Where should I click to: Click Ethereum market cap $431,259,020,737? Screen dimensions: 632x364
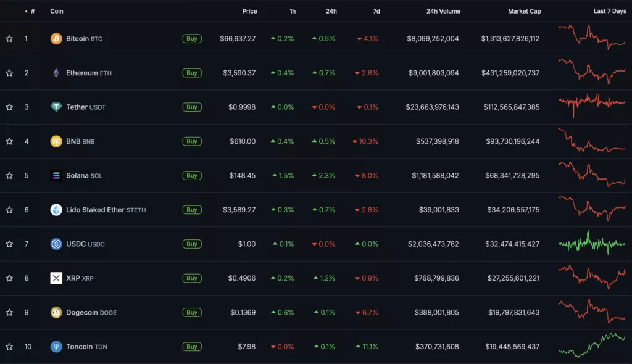(x=510, y=73)
